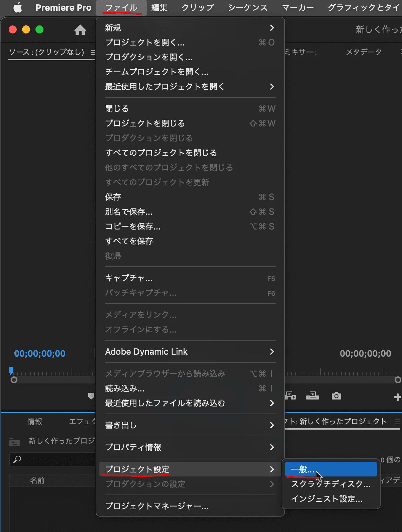Select 一般... in project settings submenu
Viewport: 402px width, 532px height.
(331, 469)
